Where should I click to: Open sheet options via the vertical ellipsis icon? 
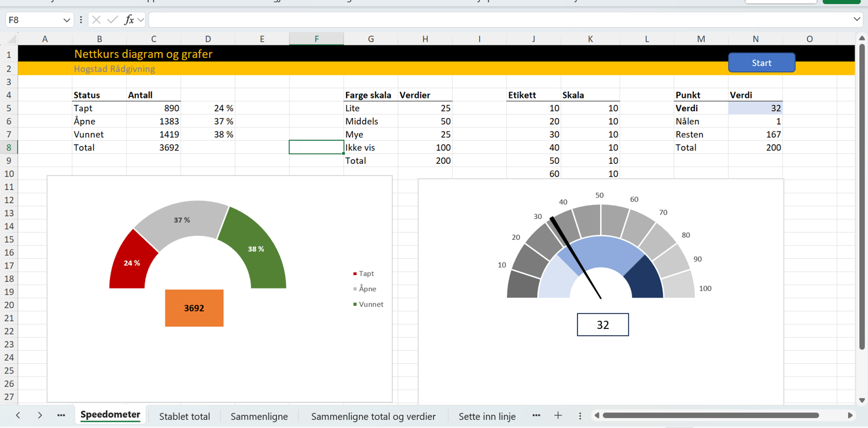580,415
